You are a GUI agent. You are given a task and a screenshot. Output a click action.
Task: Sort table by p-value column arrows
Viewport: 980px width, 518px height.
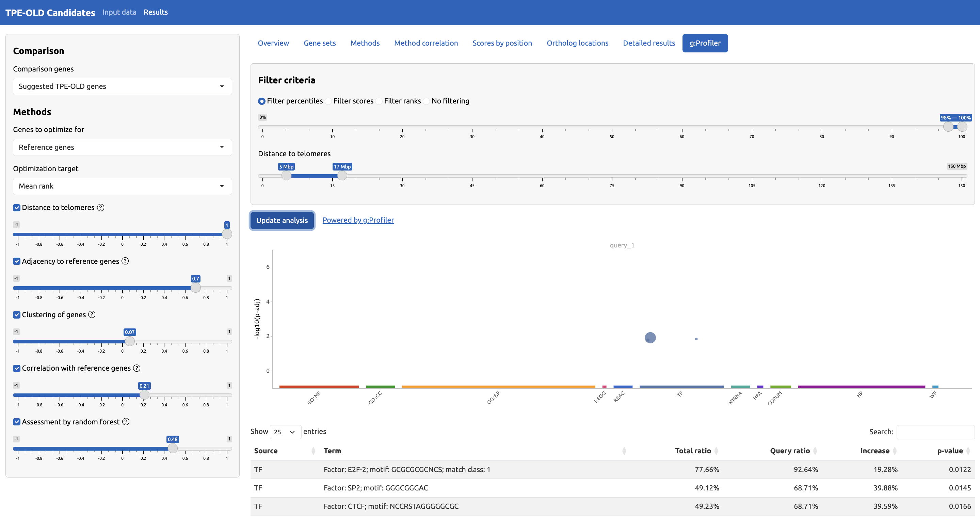pyautogui.click(x=968, y=451)
